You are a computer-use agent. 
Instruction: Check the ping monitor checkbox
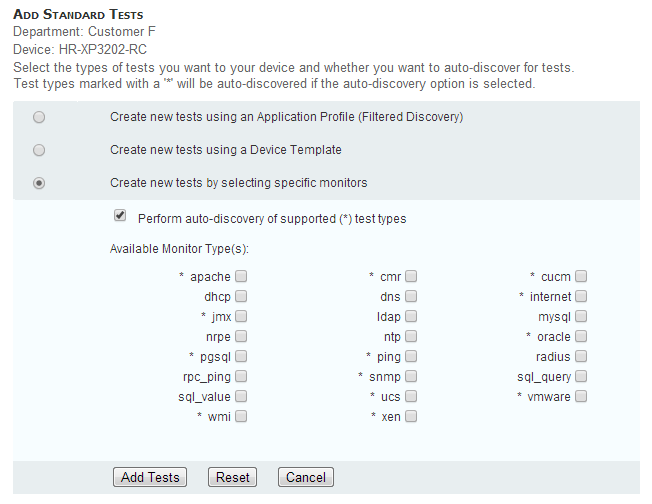pos(411,356)
